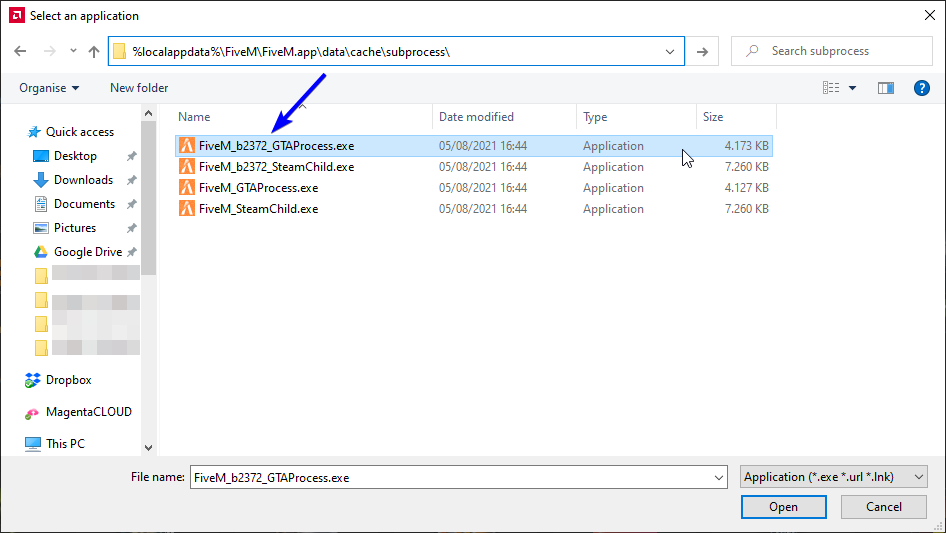Sort files by Size column header
946x533 pixels.
pyautogui.click(x=713, y=117)
